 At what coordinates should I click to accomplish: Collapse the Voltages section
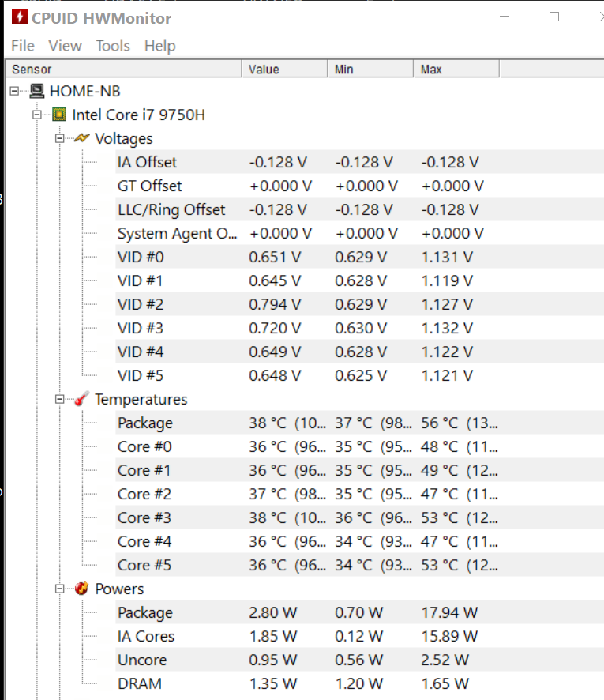pyautogui.click(x=59, y=138)
